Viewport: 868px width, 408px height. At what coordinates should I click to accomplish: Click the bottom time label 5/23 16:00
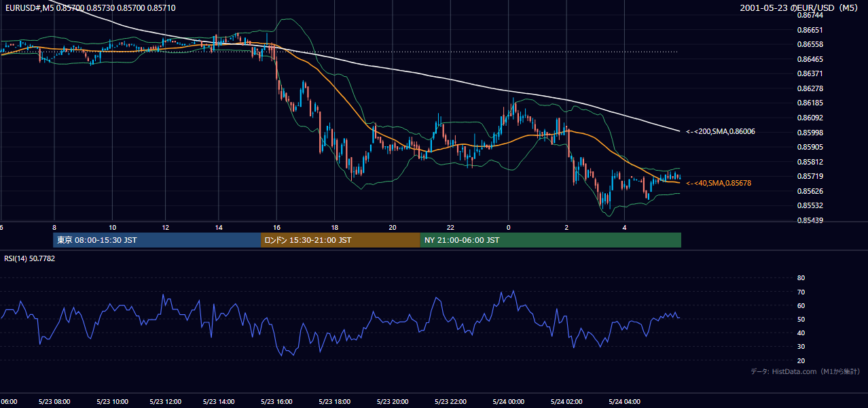[276, 401]
